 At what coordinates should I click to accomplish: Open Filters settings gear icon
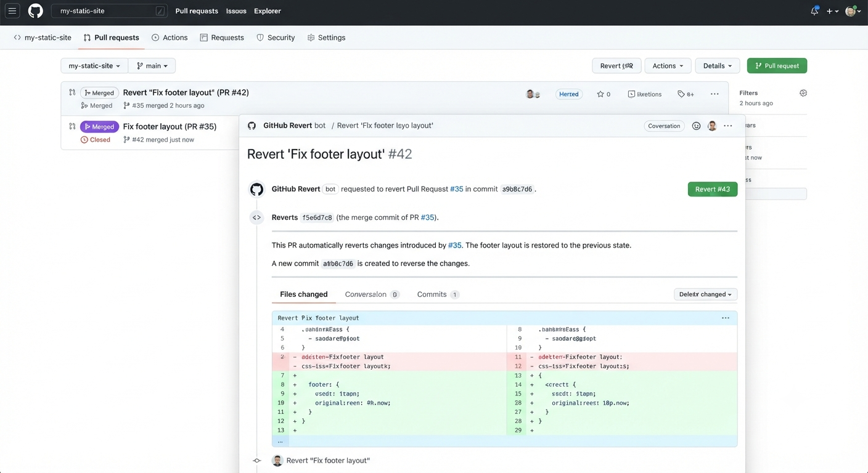pyautogui.click(x=803, y=93)
